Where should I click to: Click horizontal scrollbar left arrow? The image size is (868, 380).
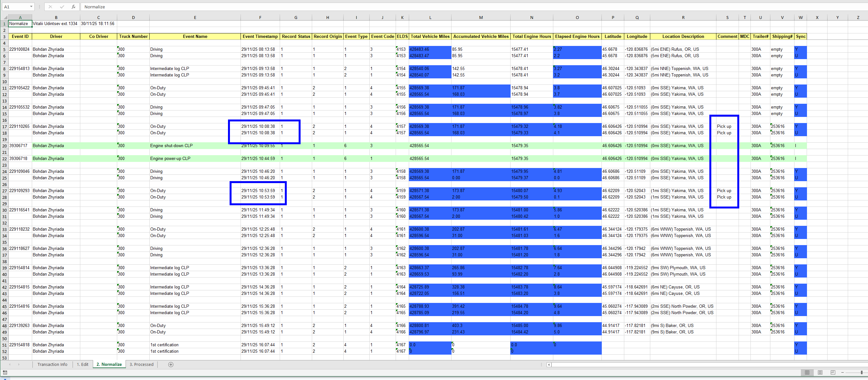click(x=549, y=365)
